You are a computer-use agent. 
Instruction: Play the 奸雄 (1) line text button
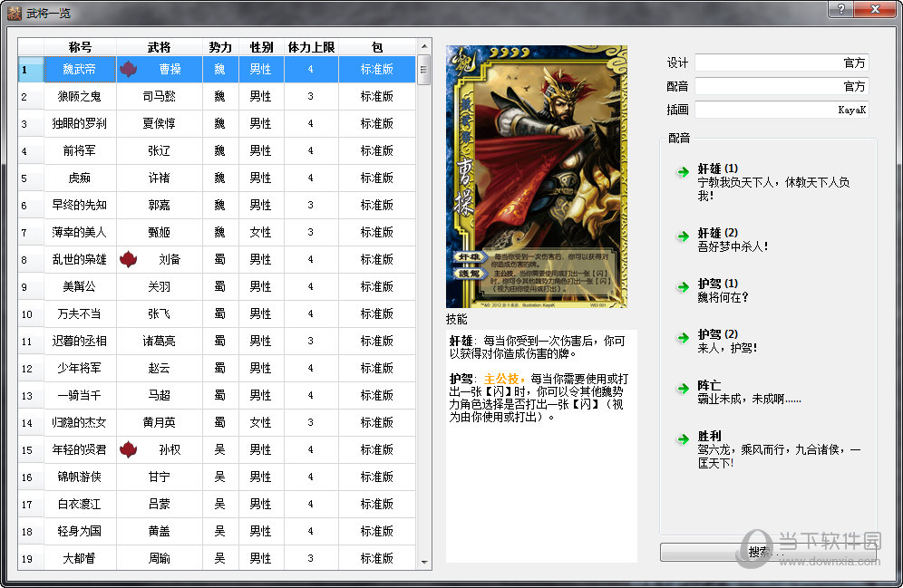[773, 182]
